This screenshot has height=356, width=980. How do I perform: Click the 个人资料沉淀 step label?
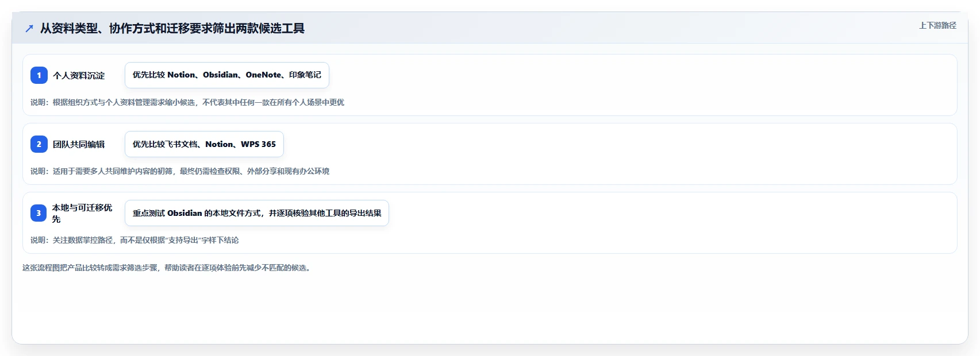tap(79, 75)
